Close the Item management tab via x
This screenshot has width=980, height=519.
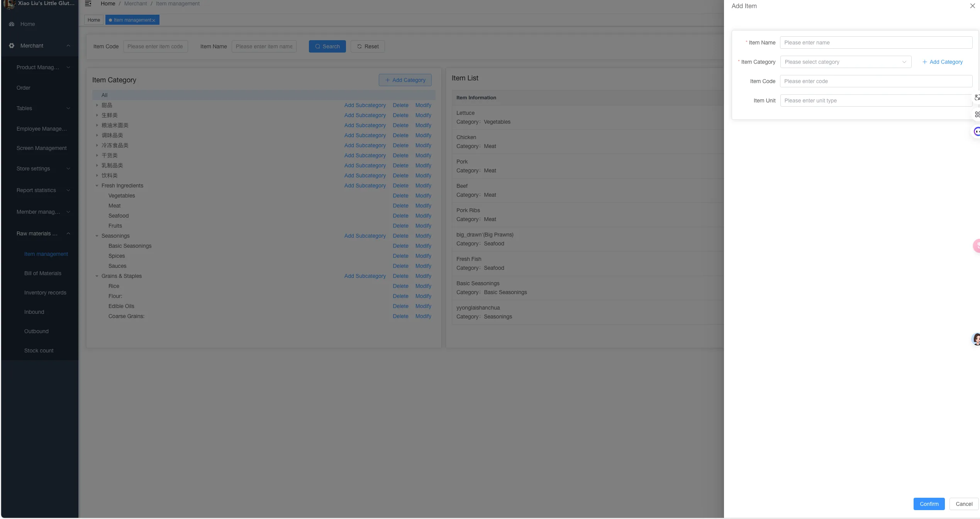154,20
